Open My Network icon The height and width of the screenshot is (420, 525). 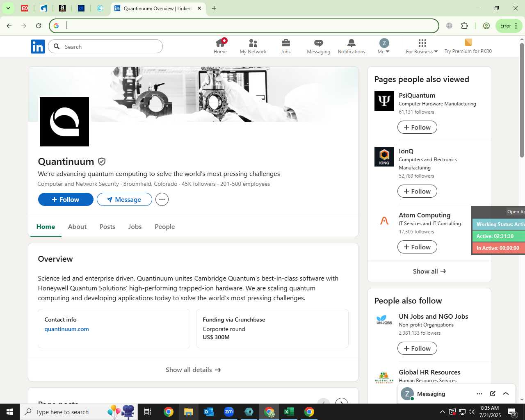click(x=253, y=46)
